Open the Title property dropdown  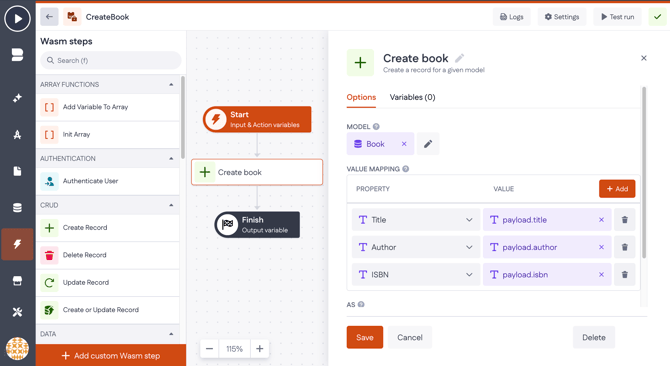416,220
